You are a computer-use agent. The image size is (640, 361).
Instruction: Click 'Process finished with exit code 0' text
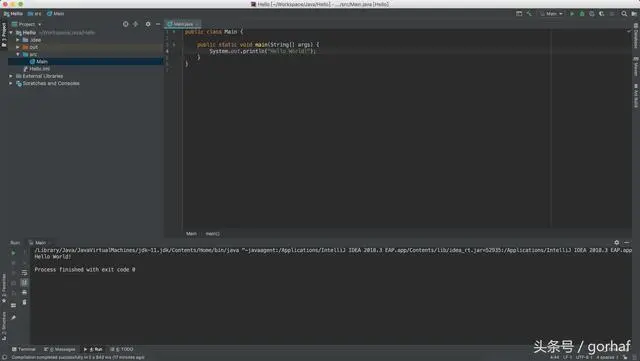pos(84,270)
